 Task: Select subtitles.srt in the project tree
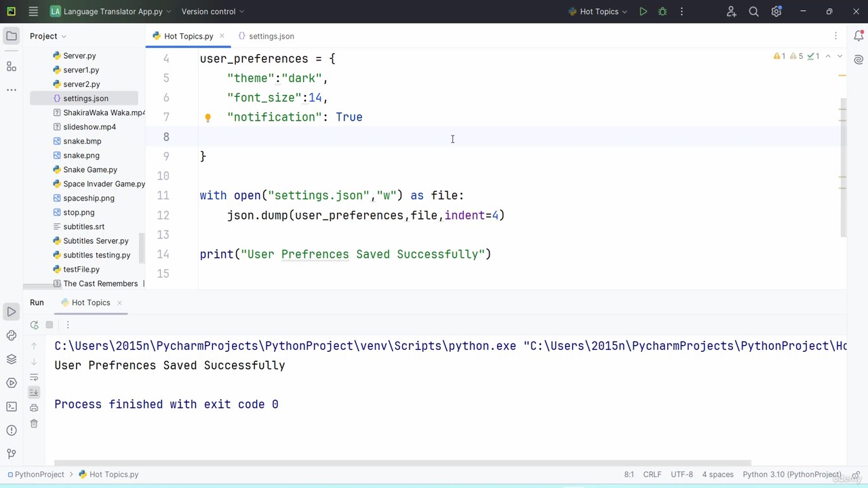pyautogui.click(x=83, y=226)
